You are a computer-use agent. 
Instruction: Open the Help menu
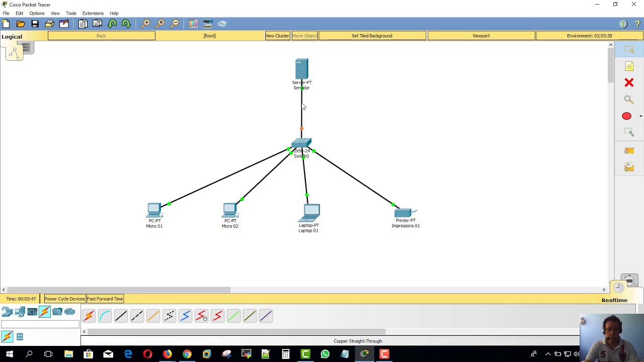point(114,13)
